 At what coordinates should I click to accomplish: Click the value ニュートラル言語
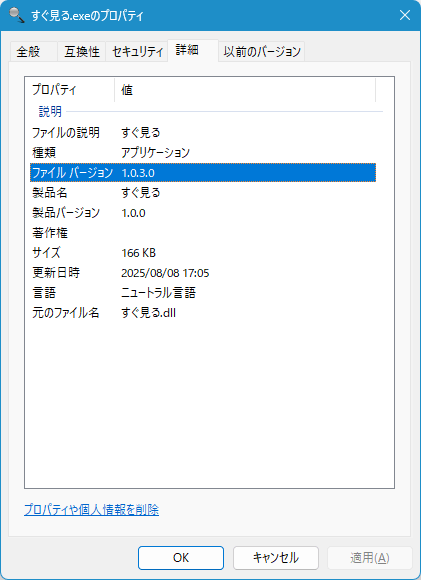tap(158, 293)
